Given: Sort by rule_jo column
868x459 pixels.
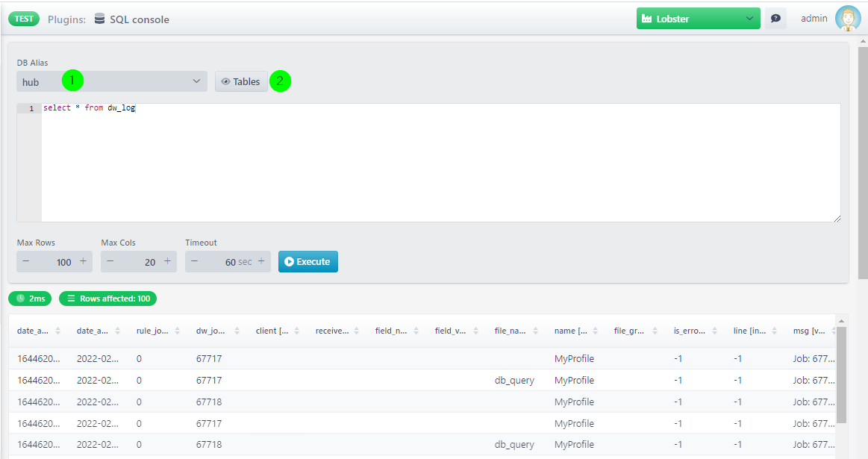Looking at the screenshot, I should pyautogui.click(x=158, y=331).
